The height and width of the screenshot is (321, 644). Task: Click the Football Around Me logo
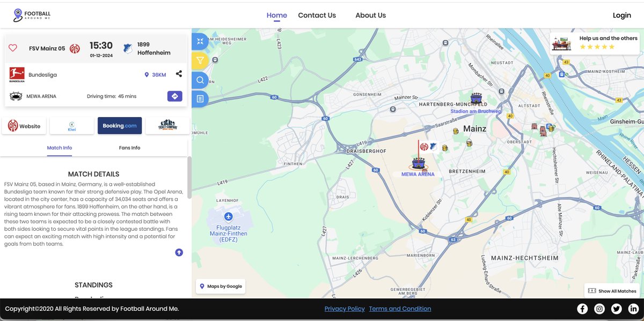(32, 15)
